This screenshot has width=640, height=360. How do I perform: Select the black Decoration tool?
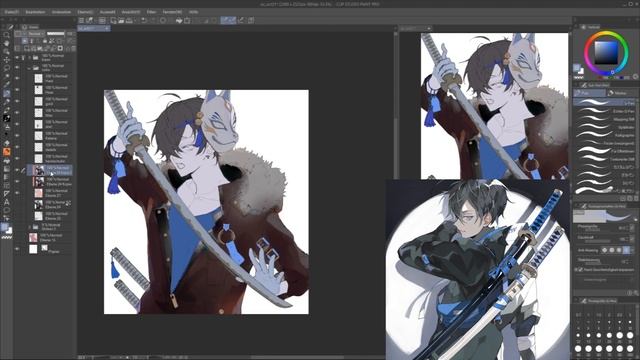coord(7,118)
